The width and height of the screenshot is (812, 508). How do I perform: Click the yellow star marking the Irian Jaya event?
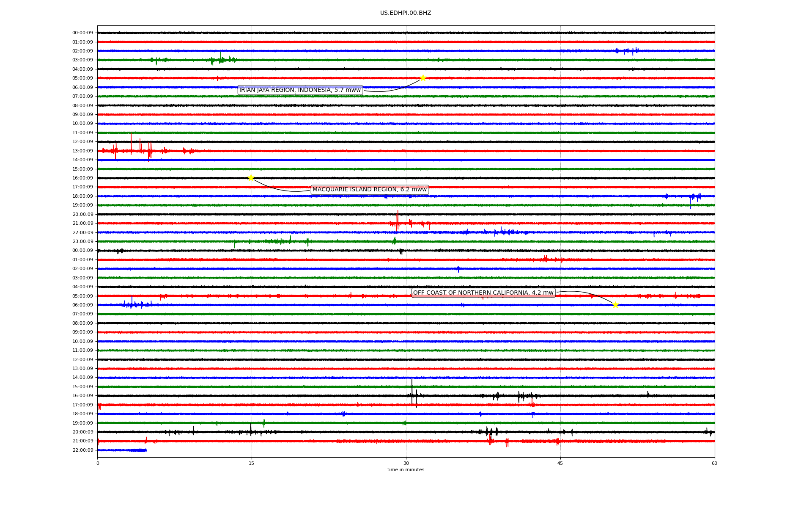tap(423, 78)
